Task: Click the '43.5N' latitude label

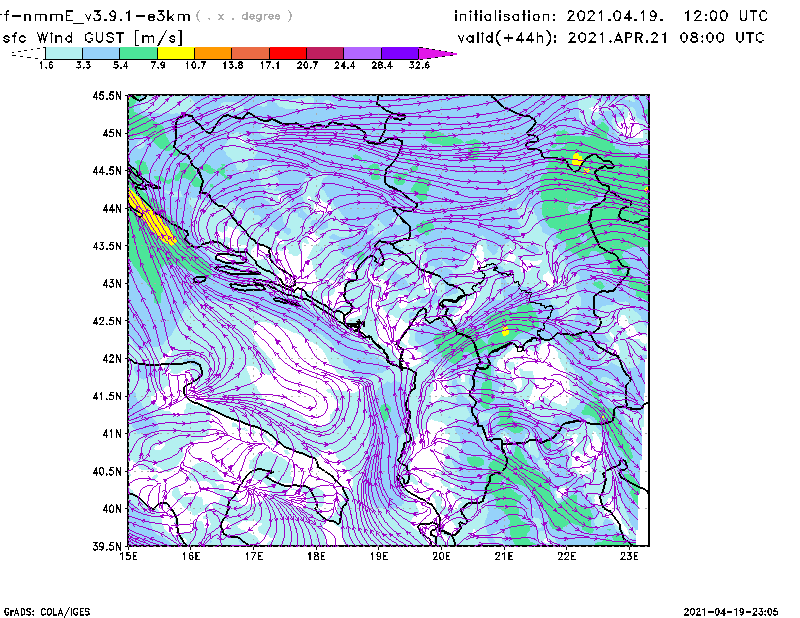Action: tap(107, 246)
